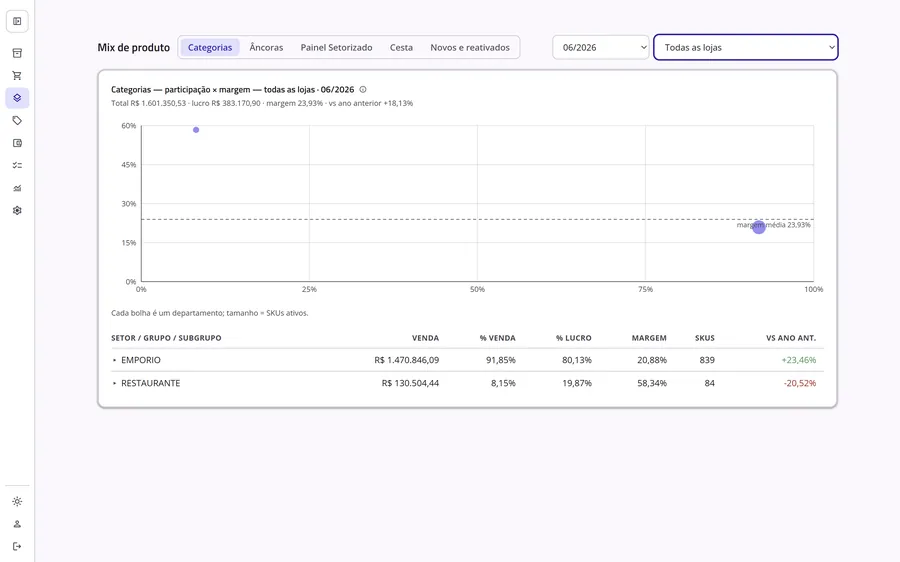Open the trend chart sidebar icon
900x562 pixels.
pos(17,188)
